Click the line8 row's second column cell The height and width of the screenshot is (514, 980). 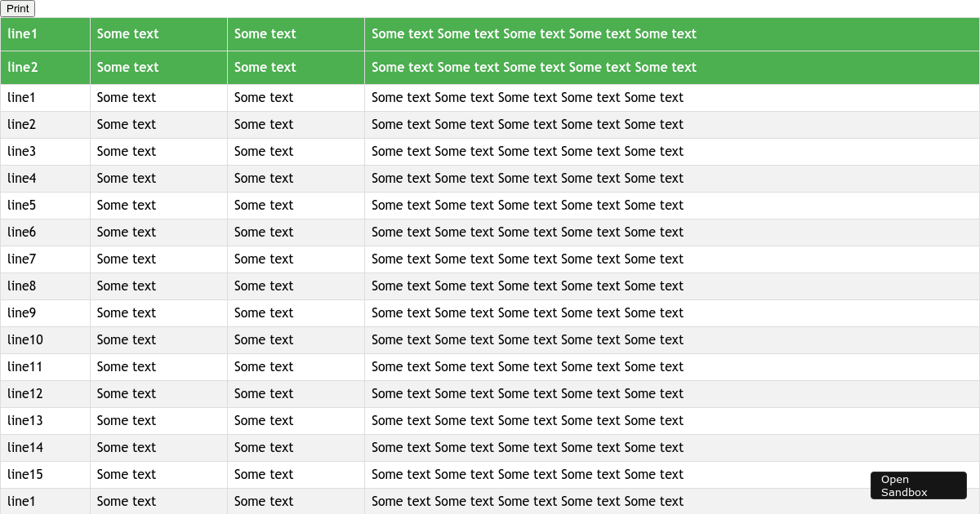click(127, 286)
